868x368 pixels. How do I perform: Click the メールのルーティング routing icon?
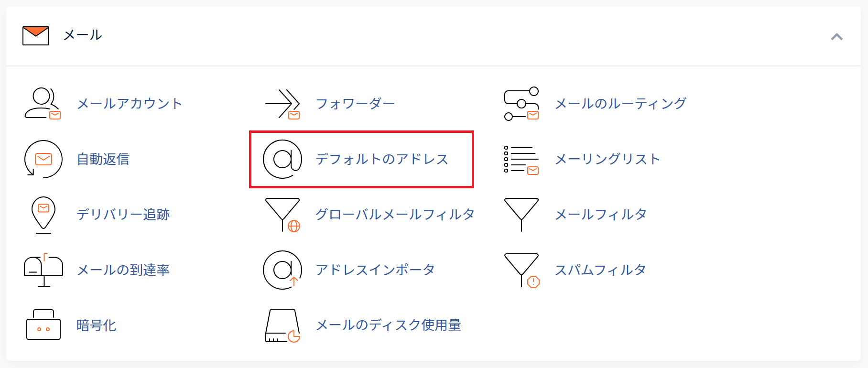[x=521, y=103]
